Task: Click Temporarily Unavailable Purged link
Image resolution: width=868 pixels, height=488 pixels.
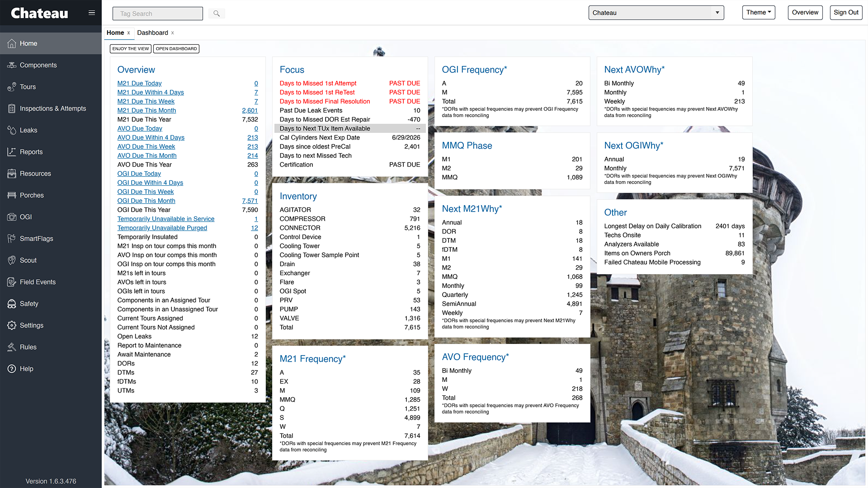Action: [162, 228]
